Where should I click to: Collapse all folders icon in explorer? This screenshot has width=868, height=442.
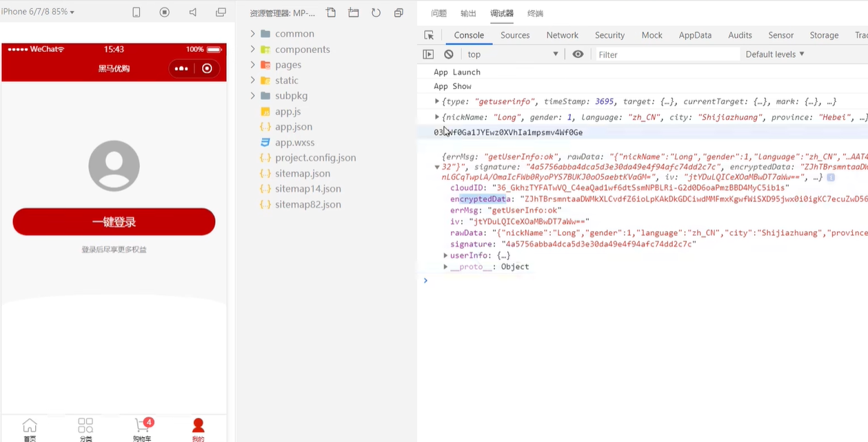tap(398, 12)
